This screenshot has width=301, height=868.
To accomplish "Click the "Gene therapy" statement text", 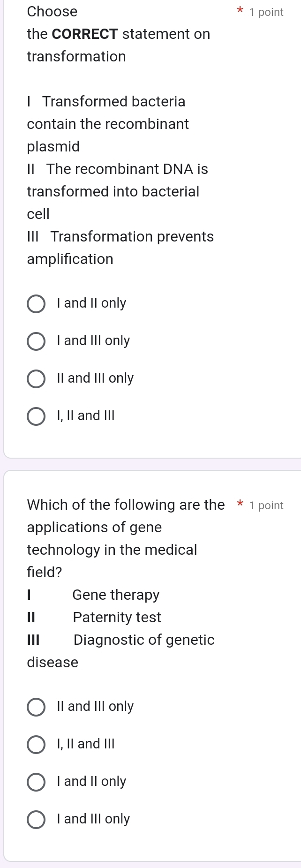I will (116, 595).
